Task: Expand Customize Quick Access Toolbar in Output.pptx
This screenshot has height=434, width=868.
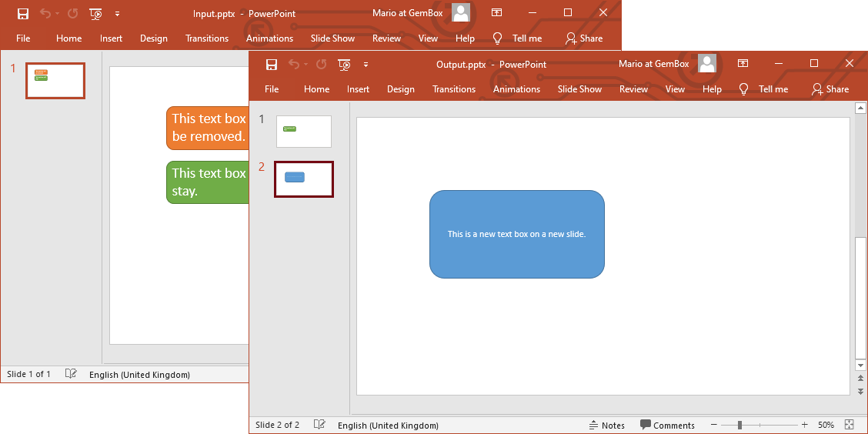Action: click(x=366, y=65)
